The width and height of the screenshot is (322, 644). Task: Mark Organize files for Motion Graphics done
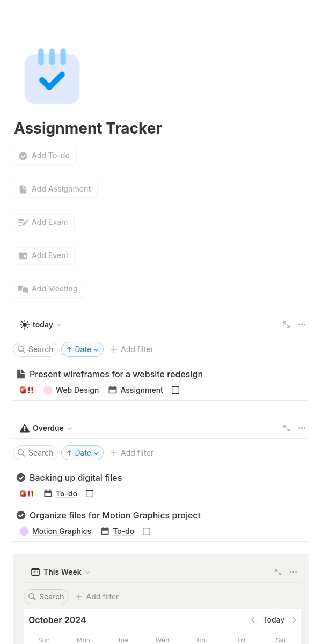coord(147,531)
